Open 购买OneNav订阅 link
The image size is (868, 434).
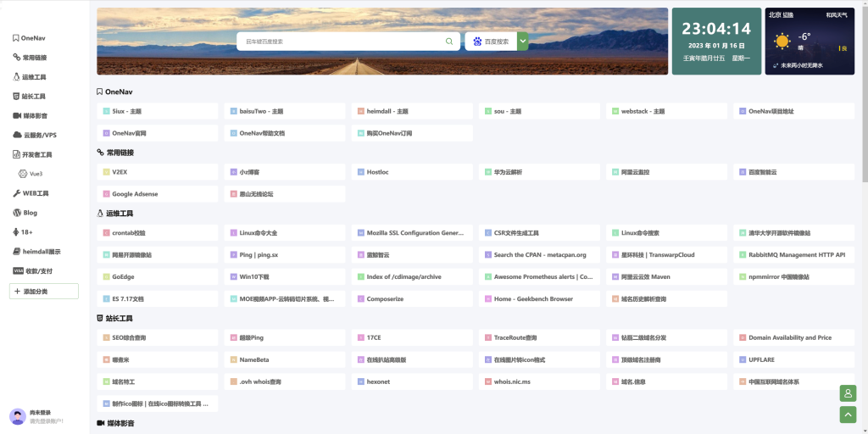pos(412,133)
